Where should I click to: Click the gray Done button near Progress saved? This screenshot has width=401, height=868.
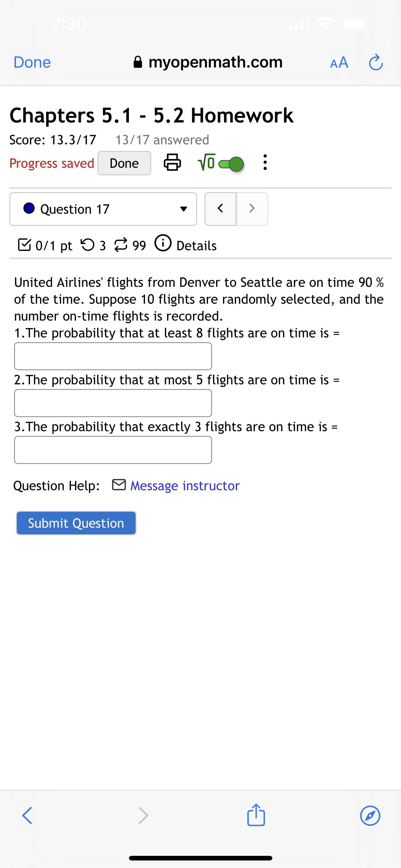tap(124, 163)
